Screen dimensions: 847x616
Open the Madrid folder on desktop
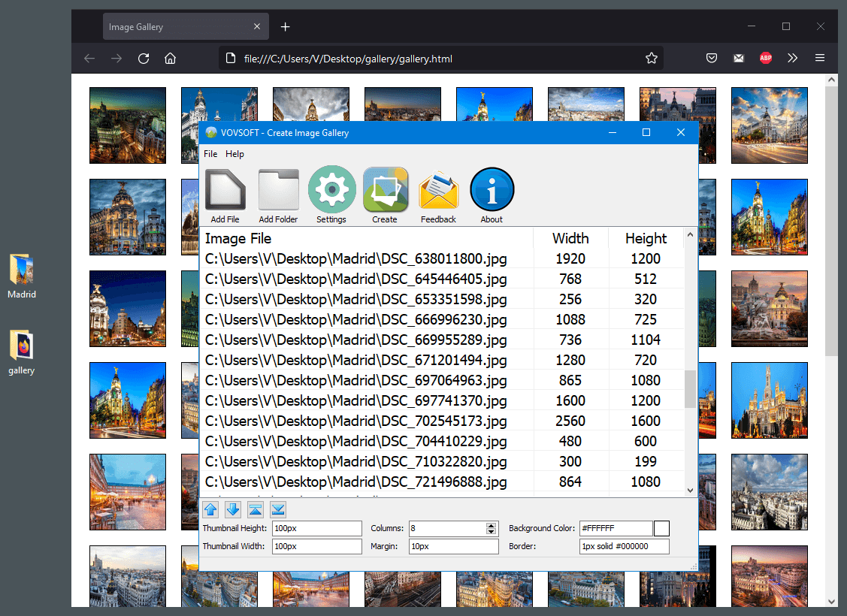[x=21, y=270]
